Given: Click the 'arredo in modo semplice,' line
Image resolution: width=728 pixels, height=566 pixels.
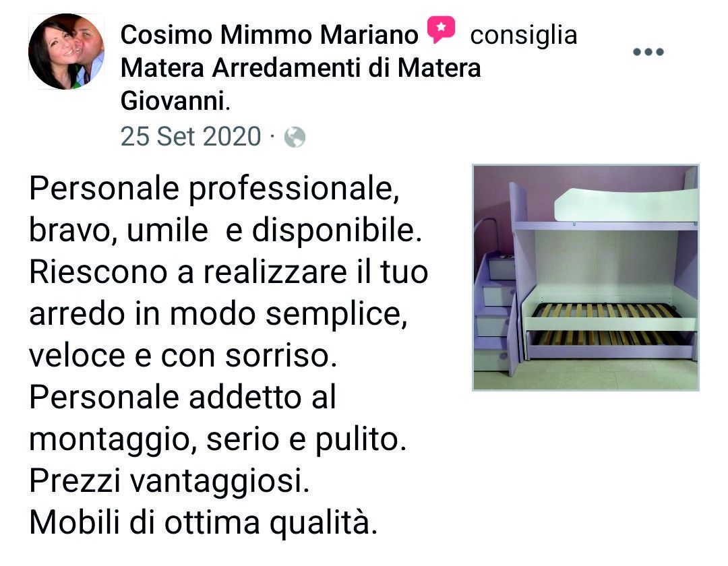Looking at the screenshot, I should (218, 315).
